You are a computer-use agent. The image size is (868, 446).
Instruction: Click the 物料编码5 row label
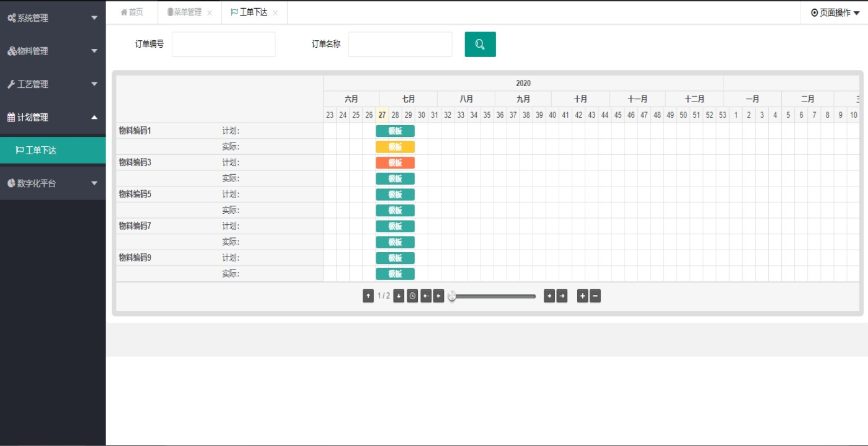click(135, 195)
